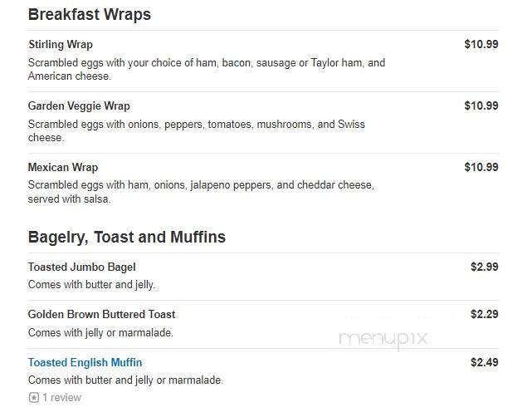Click the 'Comes with jelly or marmalade' text
The width and height of the screenshot is (532, 407).
pos(100,333)
